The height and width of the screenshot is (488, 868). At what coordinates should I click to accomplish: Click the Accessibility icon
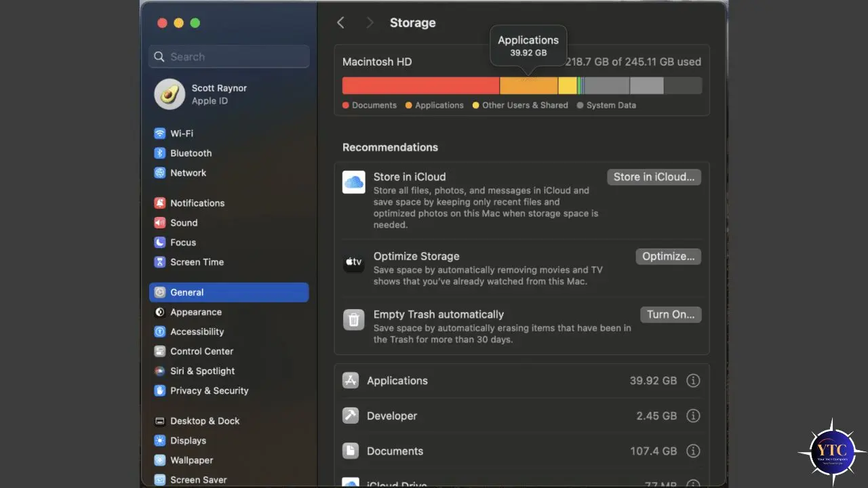point(159,331)
